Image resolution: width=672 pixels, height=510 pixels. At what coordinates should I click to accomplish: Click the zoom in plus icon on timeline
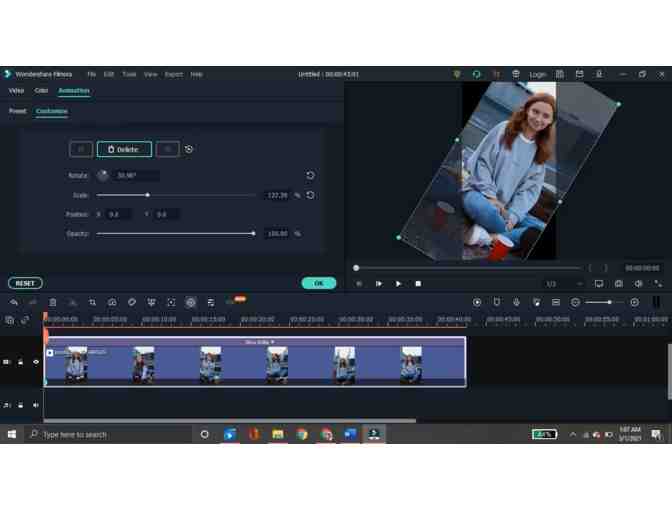(634, 302)
